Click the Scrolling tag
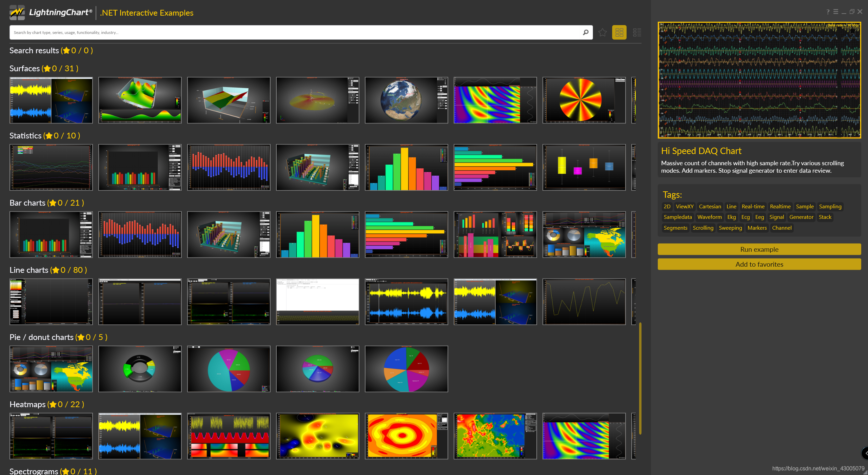Screen dimensions: 868x475 point(703,228)
